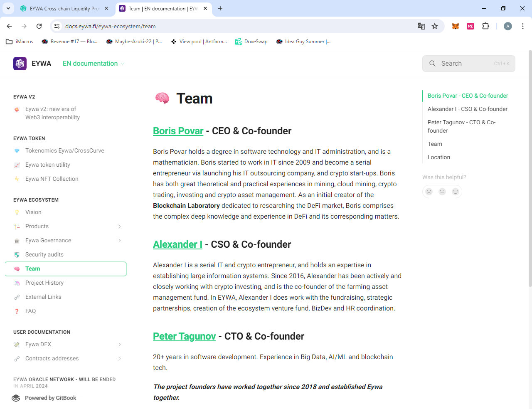Viewport: 532px width, 409px height.
Task: Open EN documentation dropdown
Action: pos(94,64)
